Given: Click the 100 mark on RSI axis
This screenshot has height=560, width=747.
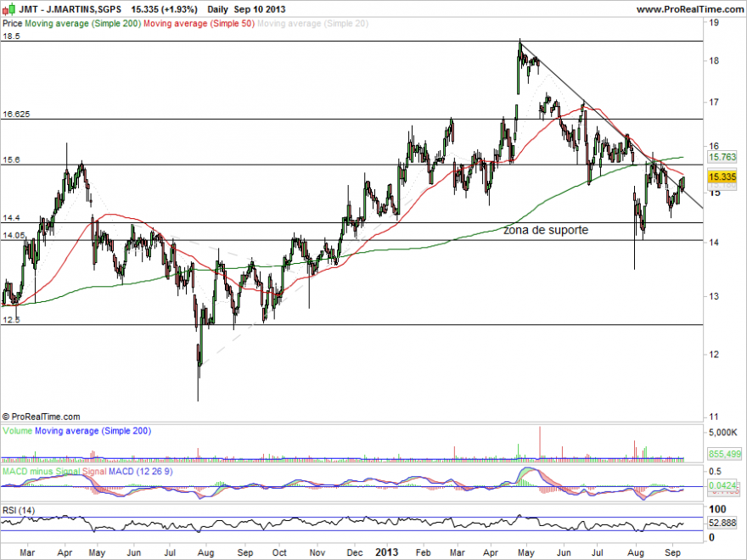Looking at the screenshot, I should pyautogui.click(x=718, y=509).
